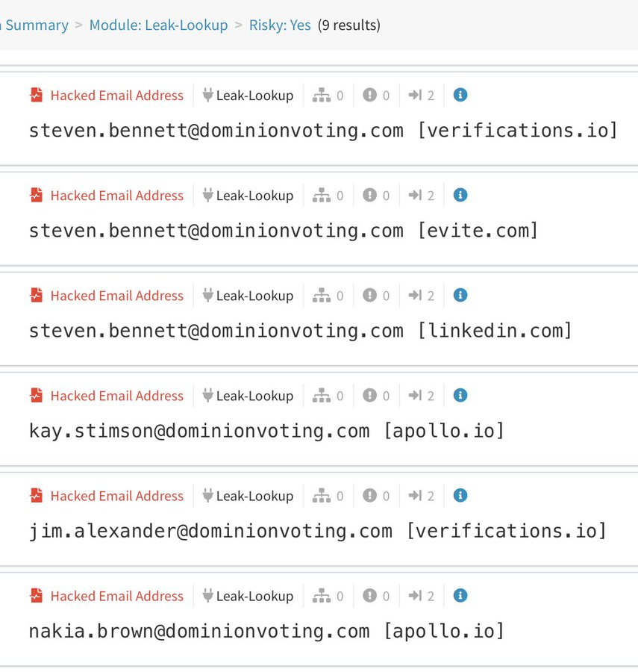The image size is (638, 672).
Task: Go to Module: Leak-Lookup breadcrumb
Action: (x=158, y=25)
